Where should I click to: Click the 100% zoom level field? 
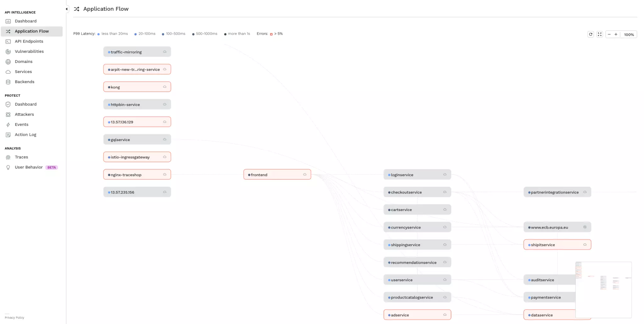pyautogui.click(x=629, y=35)
